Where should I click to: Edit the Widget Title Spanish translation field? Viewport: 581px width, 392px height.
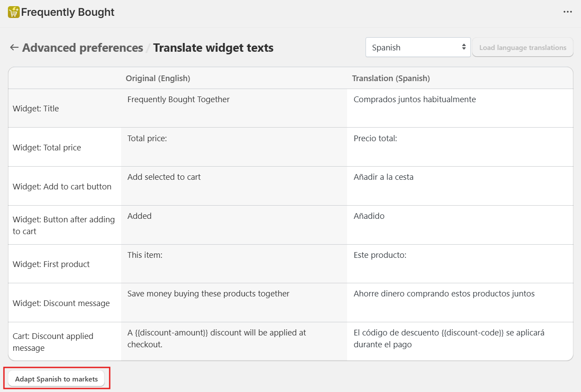[459, 108]
